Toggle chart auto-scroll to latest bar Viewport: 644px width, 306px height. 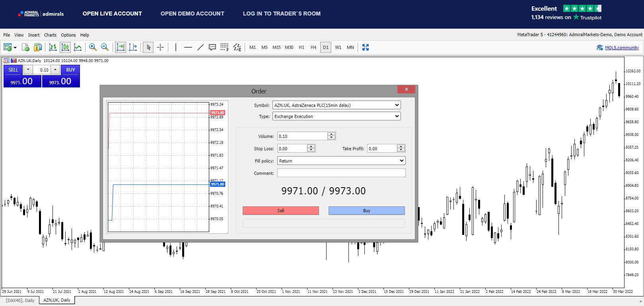120,47
